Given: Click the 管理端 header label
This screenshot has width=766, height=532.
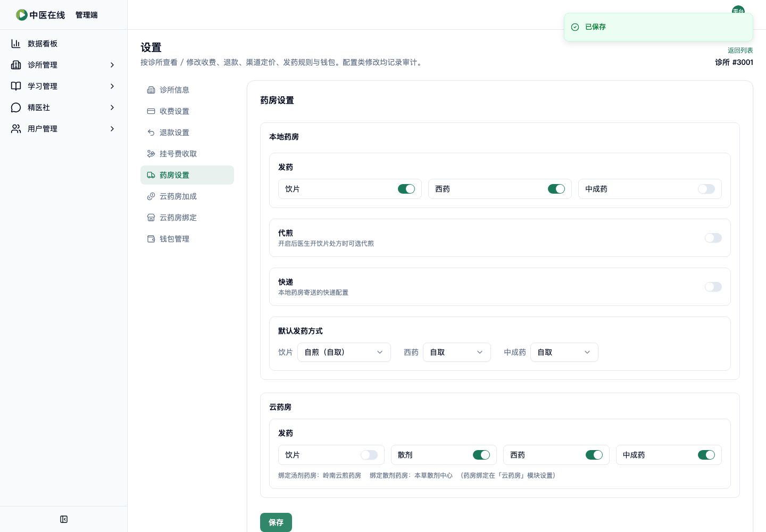Looking at the screenshot, I should 87,15.
